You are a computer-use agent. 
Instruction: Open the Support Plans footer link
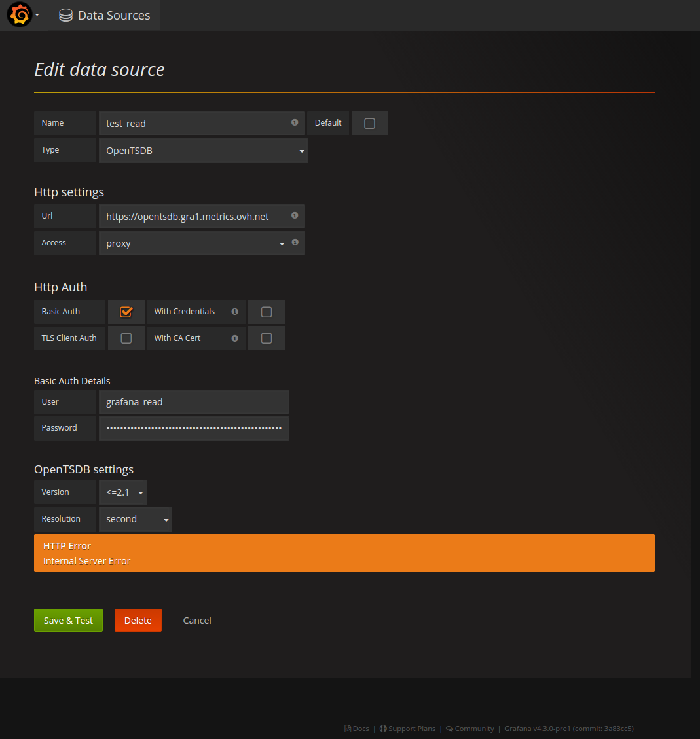411,729
